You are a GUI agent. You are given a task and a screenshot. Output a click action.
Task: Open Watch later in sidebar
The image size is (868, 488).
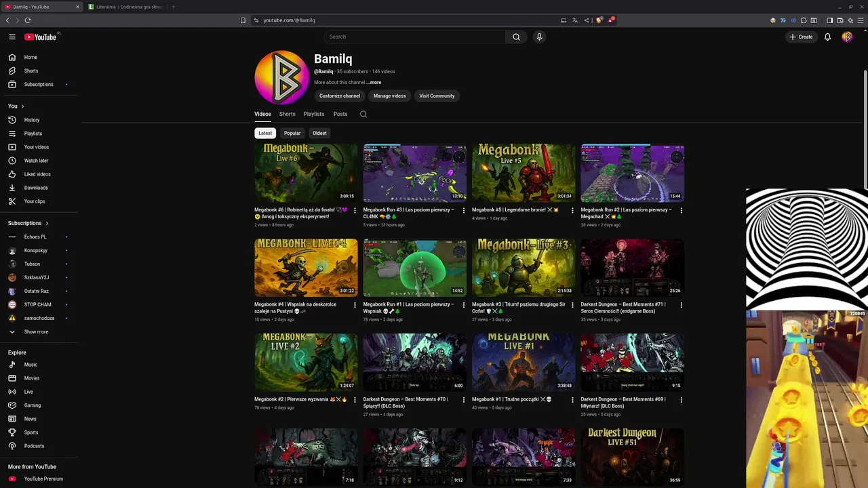pyautogui.click(x=40, y=161)
